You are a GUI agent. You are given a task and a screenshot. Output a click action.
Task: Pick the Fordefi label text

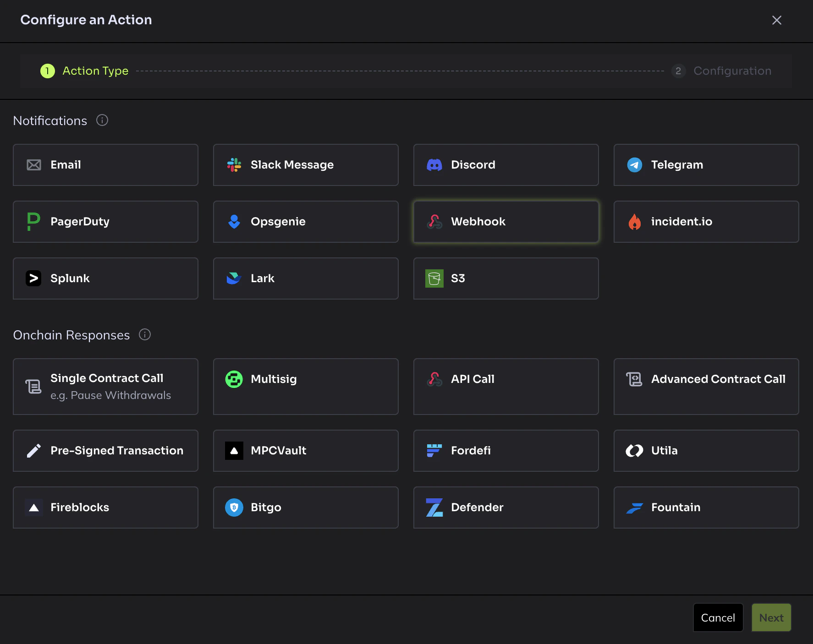tap(471, 451)
